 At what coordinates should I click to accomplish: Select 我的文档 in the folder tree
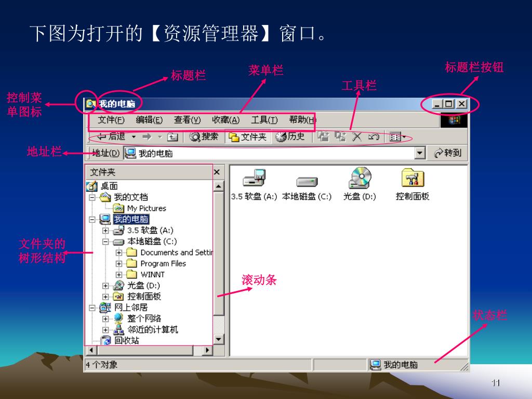130,197
